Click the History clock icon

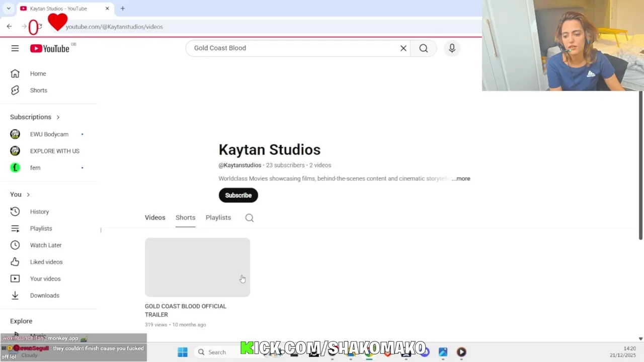[x=15, y=212]
